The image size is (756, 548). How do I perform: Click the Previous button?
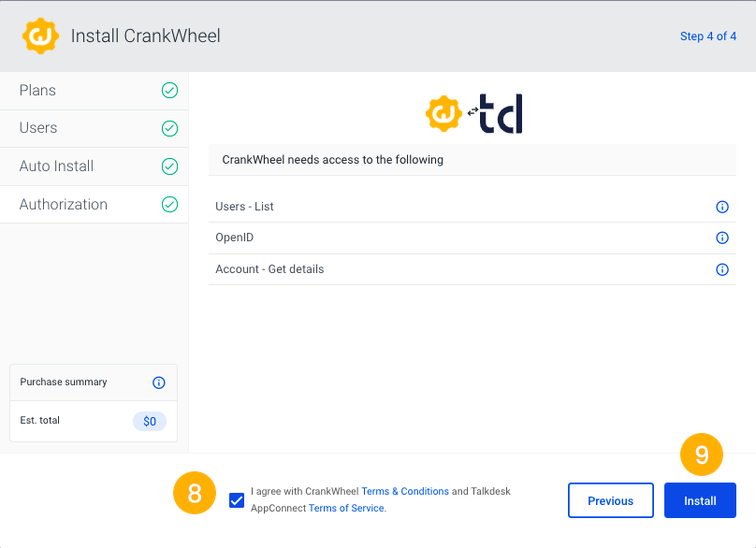pos(610,500)
